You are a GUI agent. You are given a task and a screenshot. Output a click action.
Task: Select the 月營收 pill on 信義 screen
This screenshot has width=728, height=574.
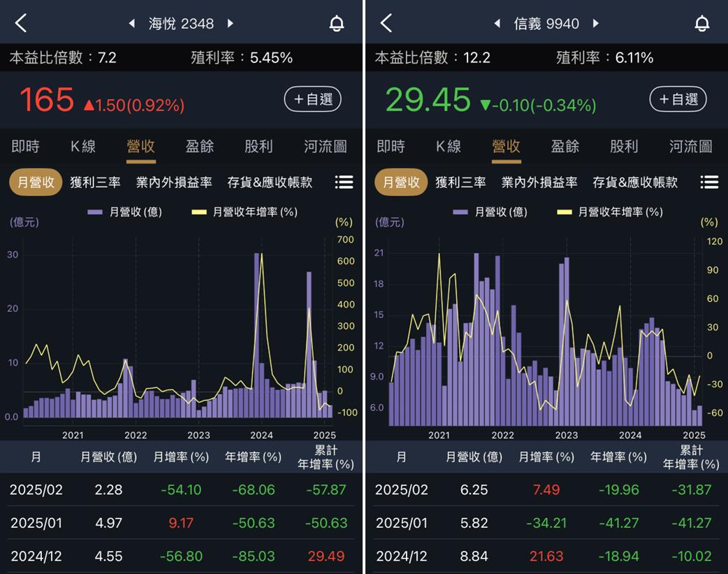401,182
